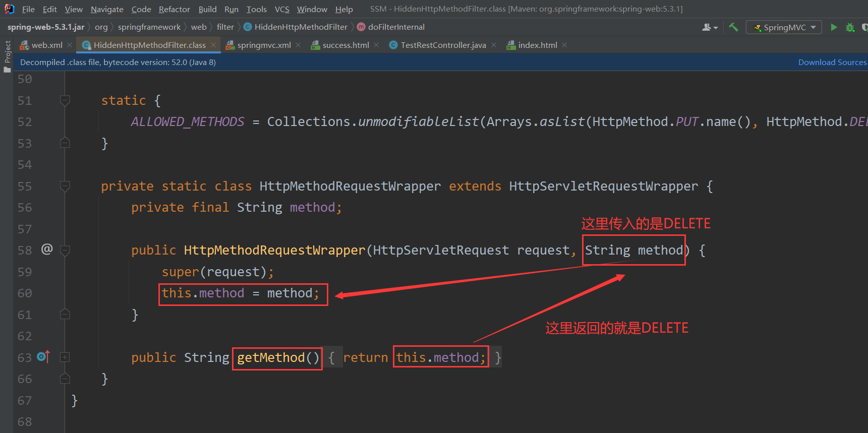Viewport: 868px width, 433px height.
Task: Open the Tools menu
Action: pyautogui.click(x=256, y=9)
